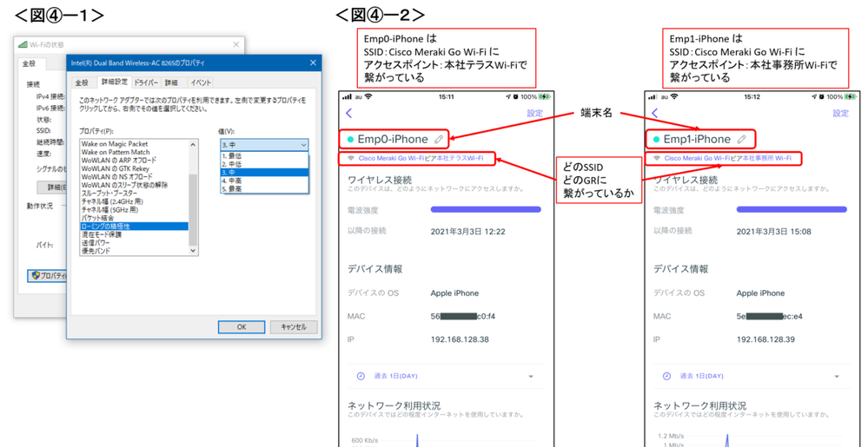Click the pencil edit icon beside Emp1-iPhone
The image size is (868, 447).
pos(741,139)
